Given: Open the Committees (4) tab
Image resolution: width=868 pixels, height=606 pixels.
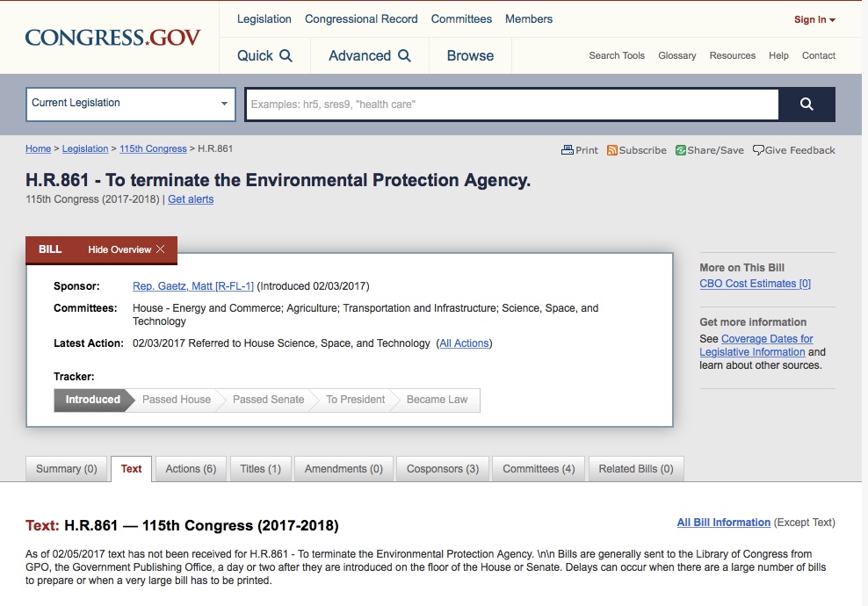Looking at the screenshot, I should pyautogui.click(x=539, y=469).
